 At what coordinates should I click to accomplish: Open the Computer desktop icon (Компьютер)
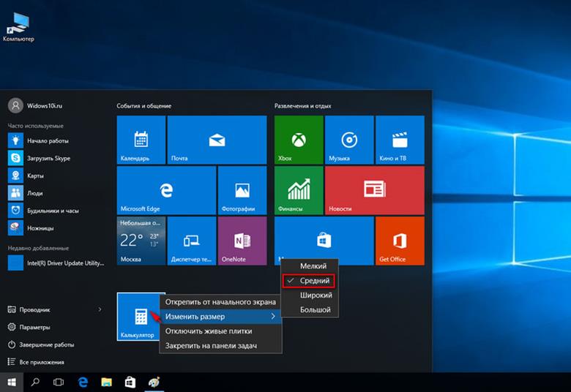tap(18, 27)
